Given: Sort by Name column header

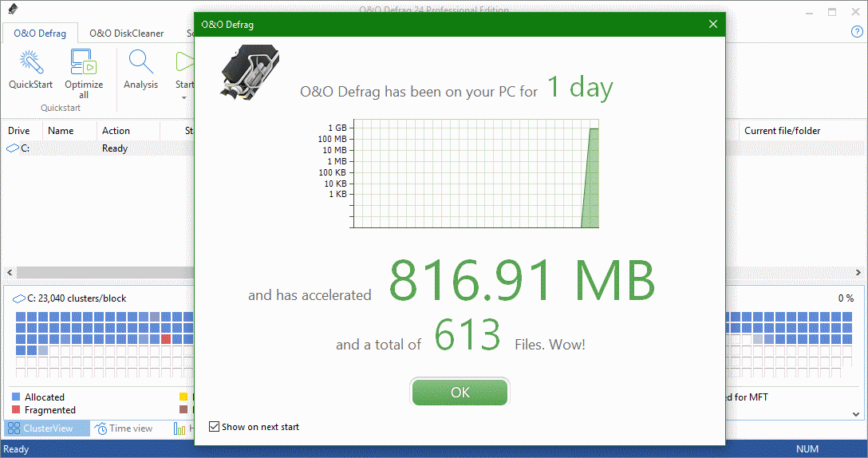Looking at the screenshot, I should coord(61,131).
